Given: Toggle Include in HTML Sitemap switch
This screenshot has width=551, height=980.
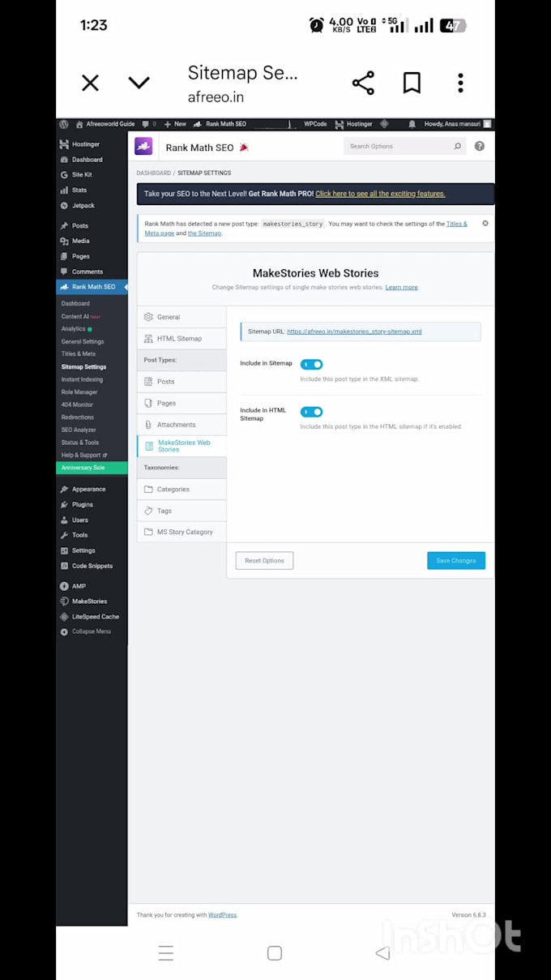Looking at the screenshot, I should click(x=311, y=412).
